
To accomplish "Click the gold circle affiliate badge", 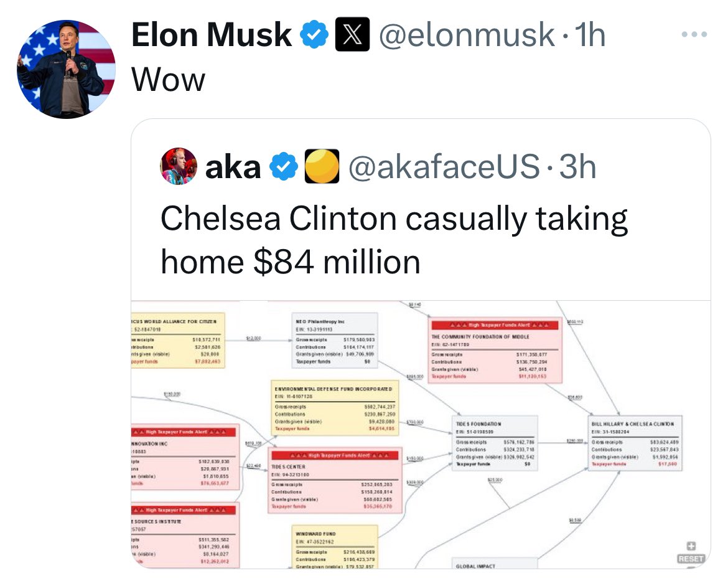I will pos(321,167).
